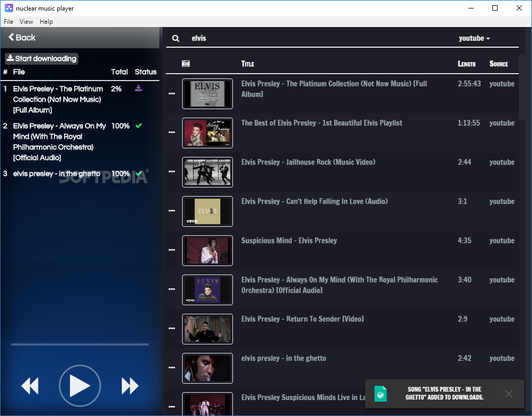Minimize the nuclear music player window

[x=471, y=8]
